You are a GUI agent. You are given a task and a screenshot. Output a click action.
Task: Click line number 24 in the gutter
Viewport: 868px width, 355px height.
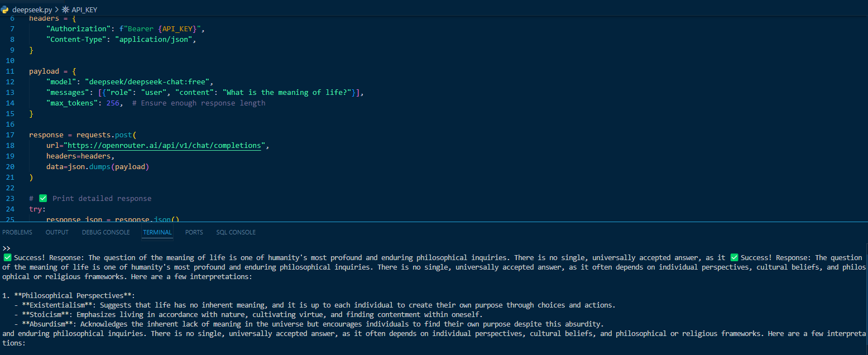tap(10, 209)
